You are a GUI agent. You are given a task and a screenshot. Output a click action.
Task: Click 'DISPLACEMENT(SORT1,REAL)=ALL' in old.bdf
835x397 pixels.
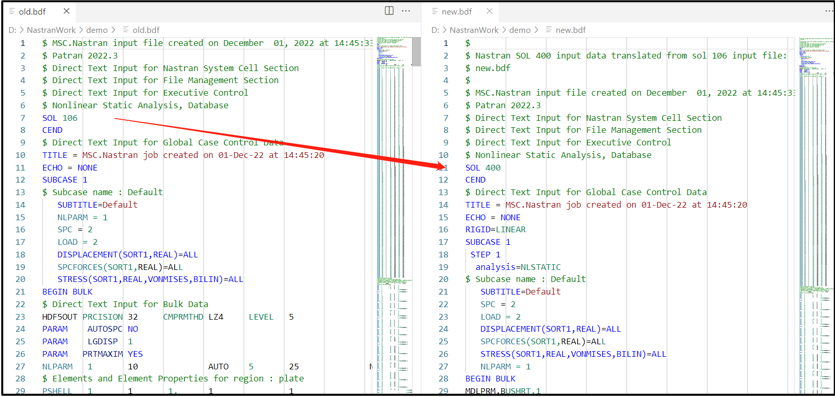tap(128, 254)
